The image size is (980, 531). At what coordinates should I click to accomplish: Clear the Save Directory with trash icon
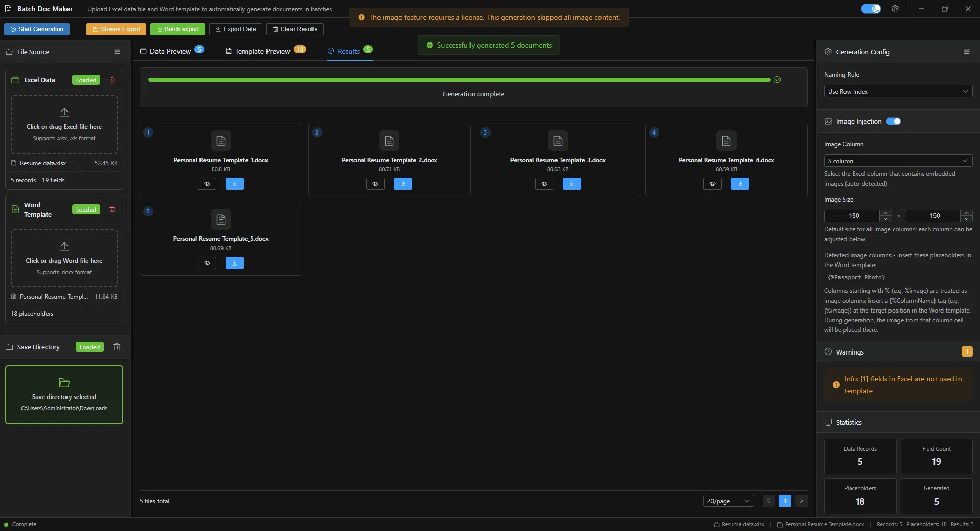[x=117, y=347]
